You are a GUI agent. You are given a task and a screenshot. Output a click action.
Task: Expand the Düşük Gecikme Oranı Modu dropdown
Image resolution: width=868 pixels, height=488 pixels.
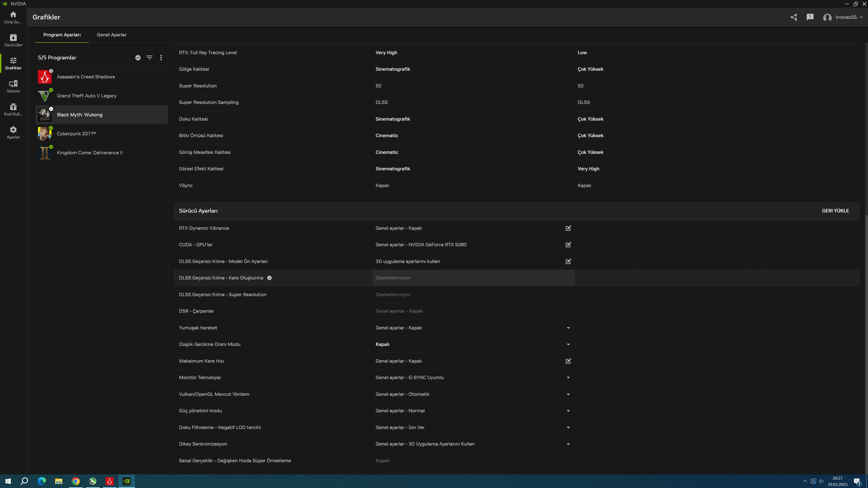point(568,345)
